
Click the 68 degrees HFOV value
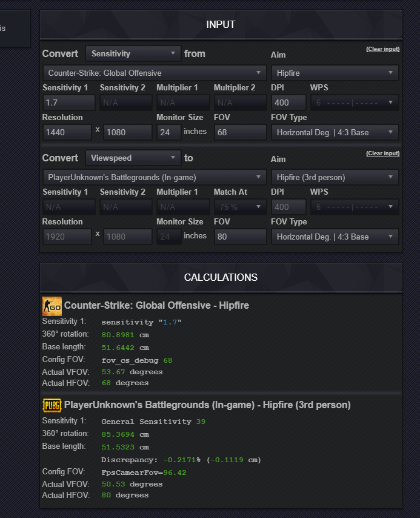pos(125,383)
